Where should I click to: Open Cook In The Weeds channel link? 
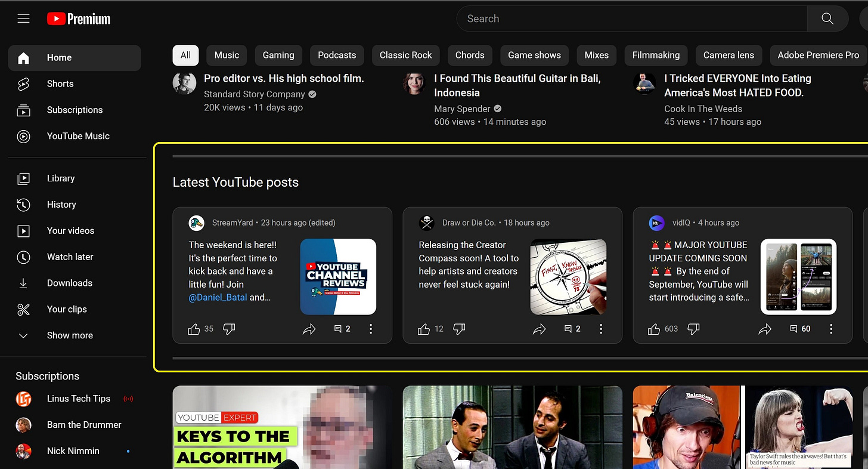tap(703, 109)
